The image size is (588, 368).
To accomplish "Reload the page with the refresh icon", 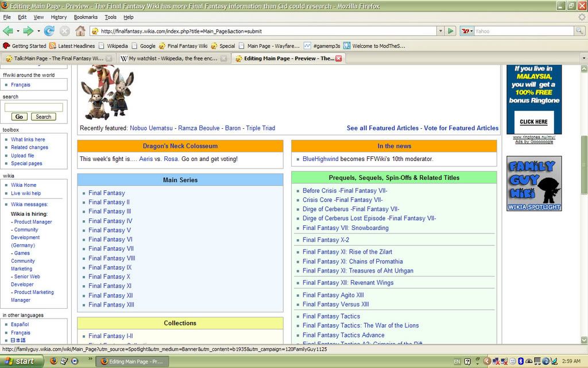I will point(49,31).
